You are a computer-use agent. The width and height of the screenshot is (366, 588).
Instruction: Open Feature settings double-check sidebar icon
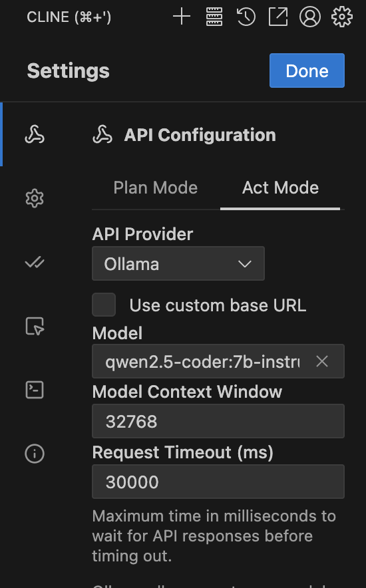tap(35, 262)
